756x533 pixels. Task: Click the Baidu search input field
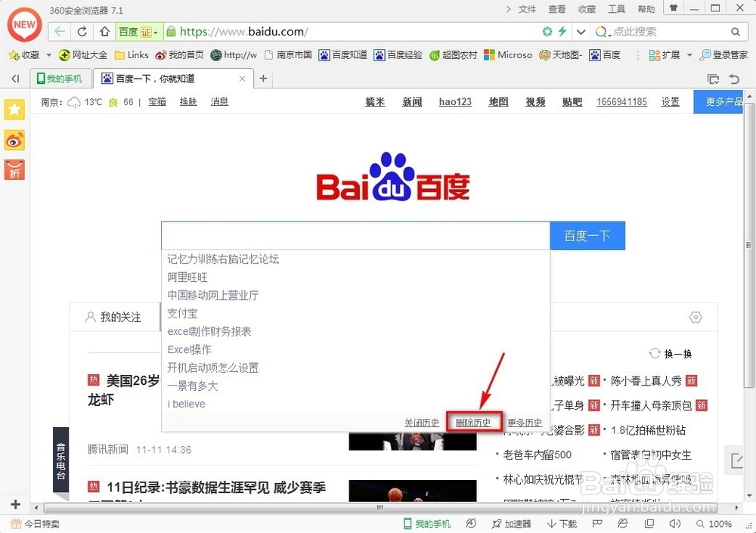(355, 236)
